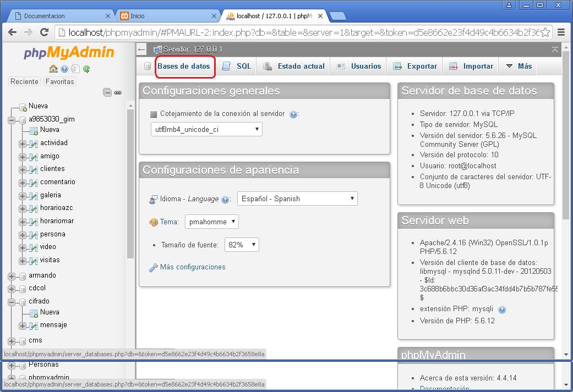The height and width of the screenshot is (392, 573).
Task: Click help icon beside Idioma Language label
Action: coord(225,200)
